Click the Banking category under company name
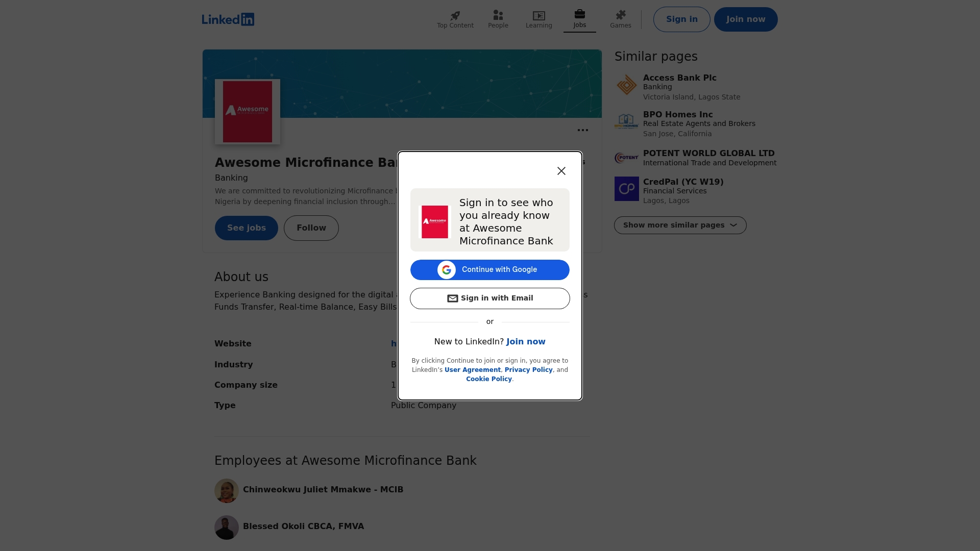The image size is (980, 551). click(x=231, y=178)
